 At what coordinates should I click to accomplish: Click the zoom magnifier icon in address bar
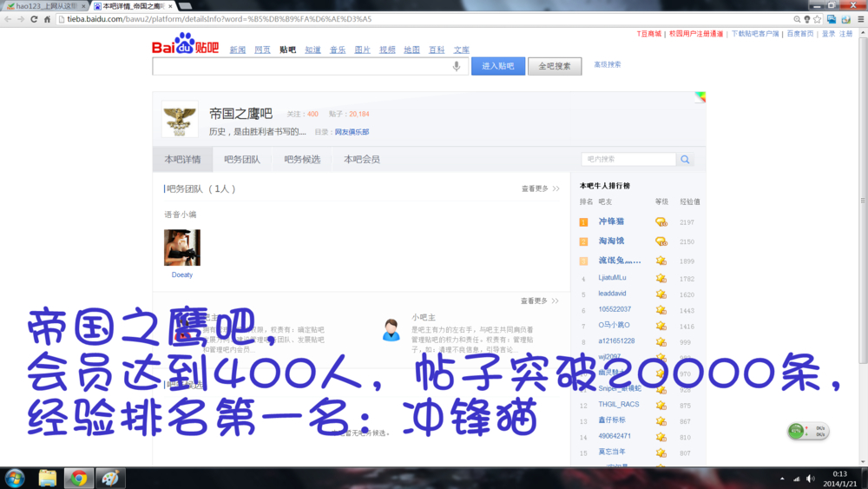(797, 19)
